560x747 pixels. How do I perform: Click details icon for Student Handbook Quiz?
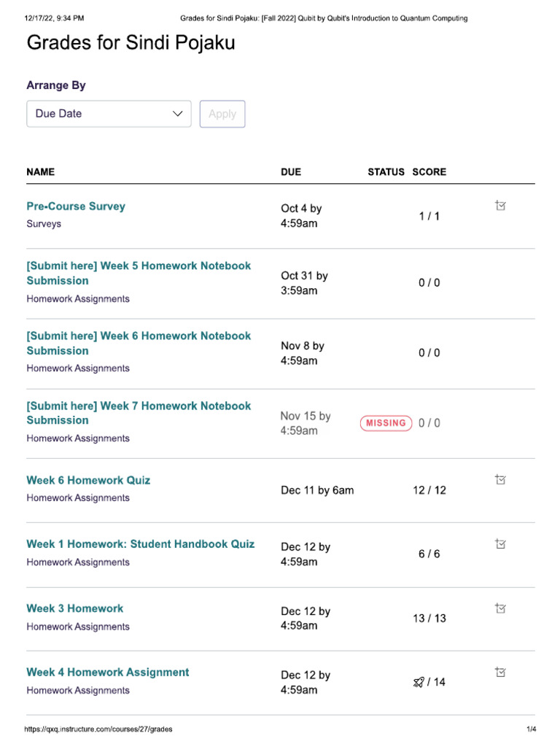click(x=500, y=543)
